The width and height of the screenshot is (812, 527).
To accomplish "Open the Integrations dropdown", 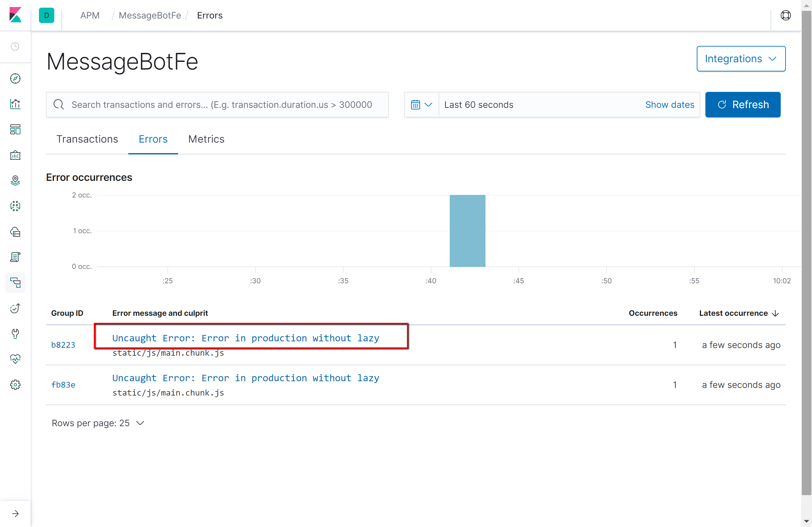I will 741,59.
